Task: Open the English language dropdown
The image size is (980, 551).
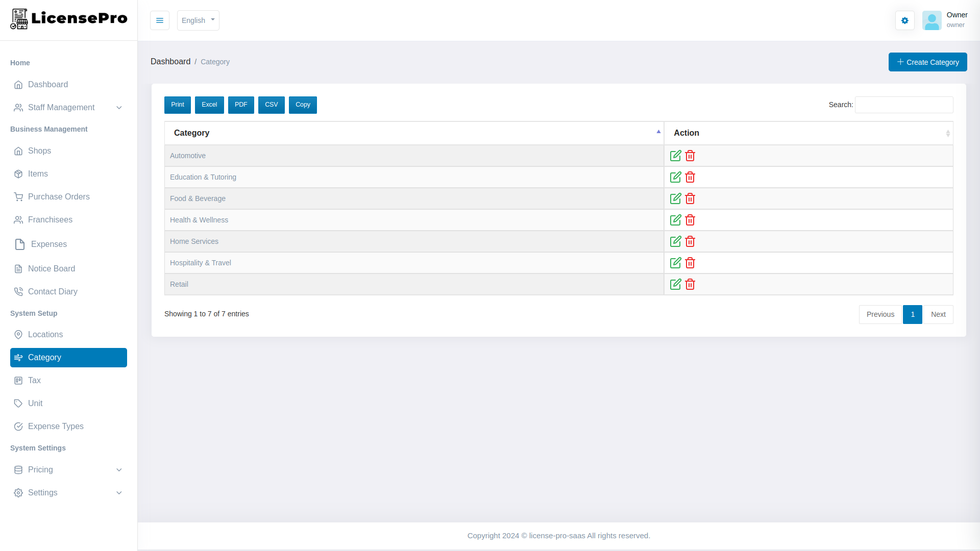Action: click(198, 20)
